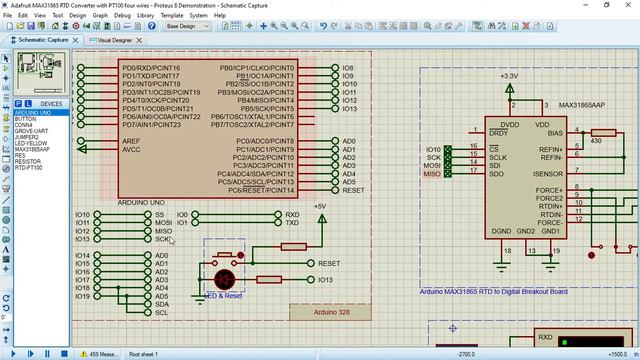
Task: Select the Junction dot mode tool
Action: tap(6, 78)
